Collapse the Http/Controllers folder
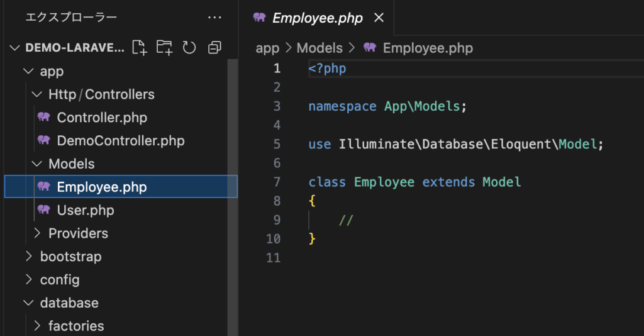Screen dimensions: 644x336 pos(36,94)
